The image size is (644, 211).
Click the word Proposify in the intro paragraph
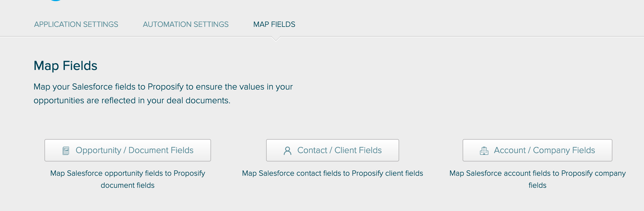pos(166,87)
